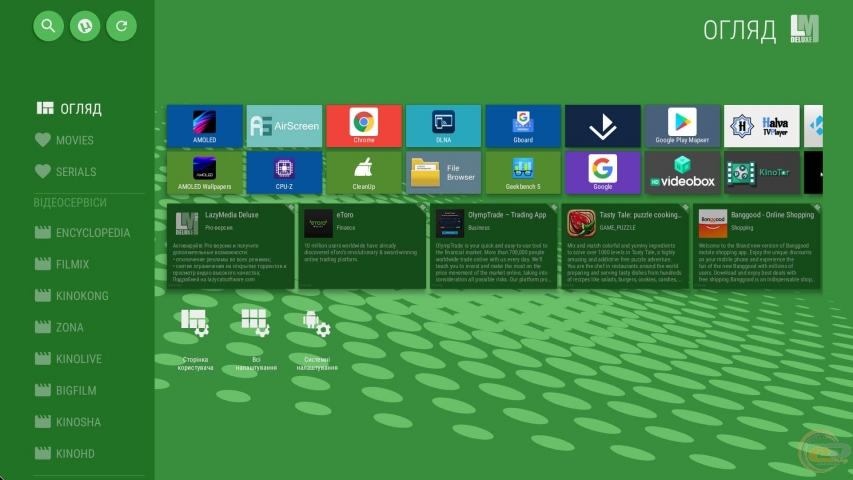The width and height of the screenshot is (853, 480).
Task: Open Tasty Tale puzzle cooking card
Action: point(626,247)
